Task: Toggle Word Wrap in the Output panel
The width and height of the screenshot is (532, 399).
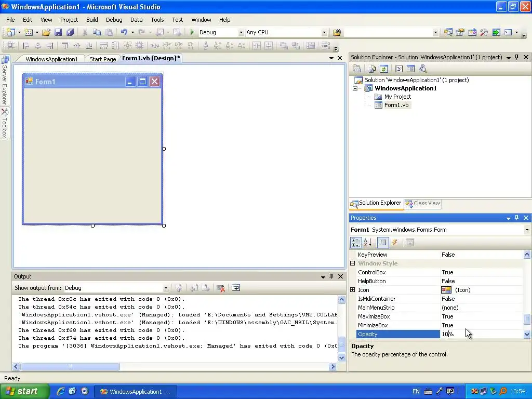Action: coord(236,288)
